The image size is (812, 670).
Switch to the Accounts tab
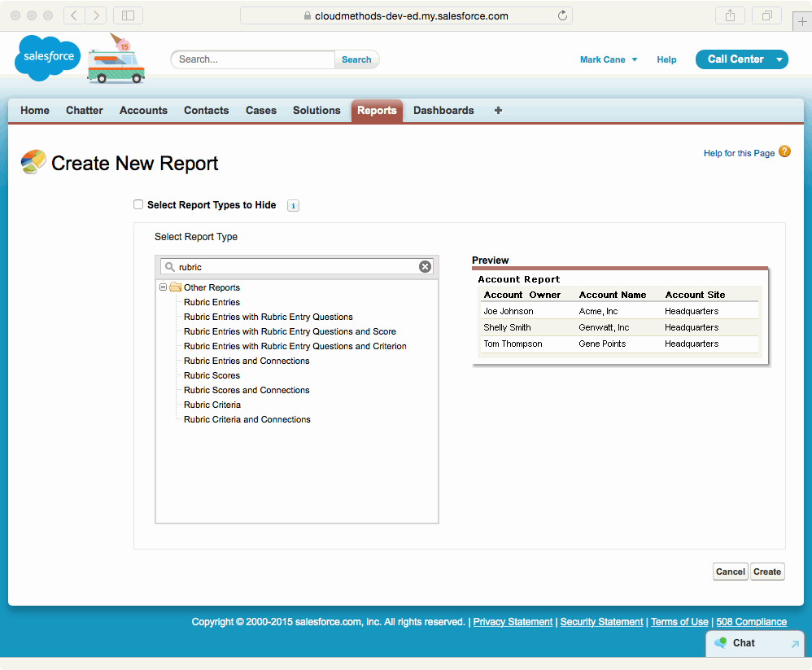[143, 111]
